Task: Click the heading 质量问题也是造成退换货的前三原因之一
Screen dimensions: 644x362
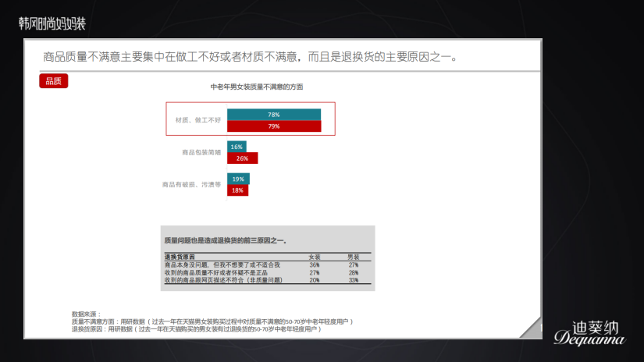Action: 226,240
